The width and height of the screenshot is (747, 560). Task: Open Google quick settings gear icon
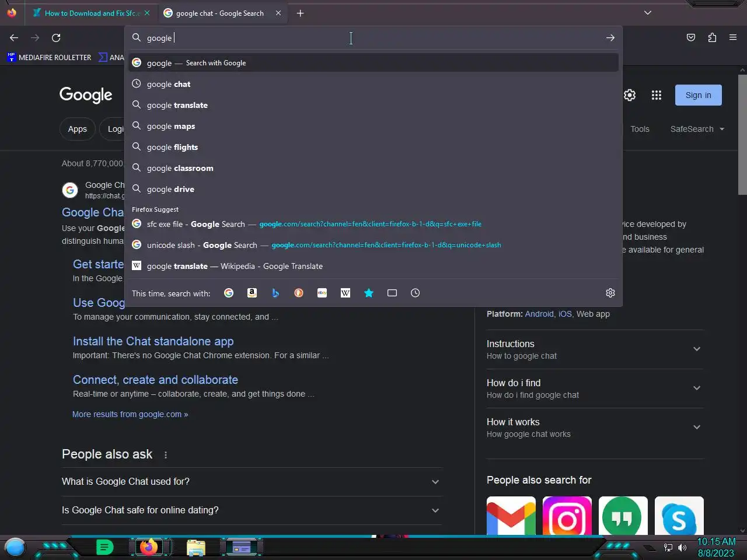pyautogui.click(x=630, y=95)
